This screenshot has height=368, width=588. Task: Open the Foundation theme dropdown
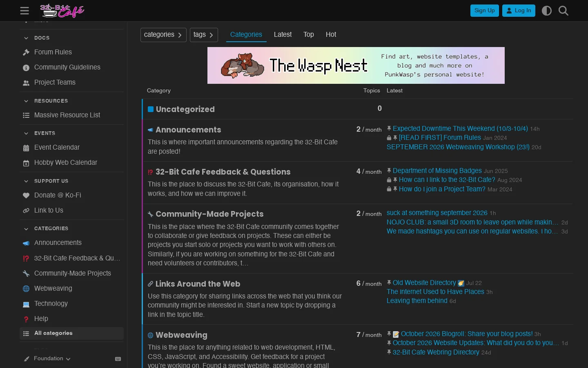[47, 359]
